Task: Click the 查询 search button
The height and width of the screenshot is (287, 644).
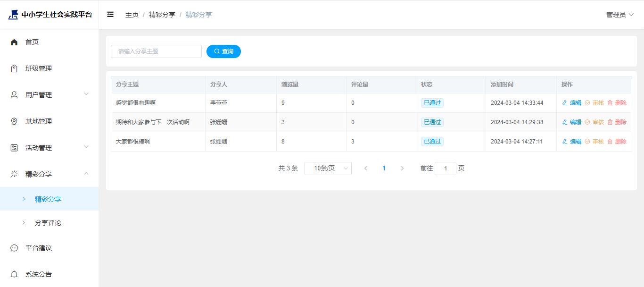Action: tap(223, 51)
